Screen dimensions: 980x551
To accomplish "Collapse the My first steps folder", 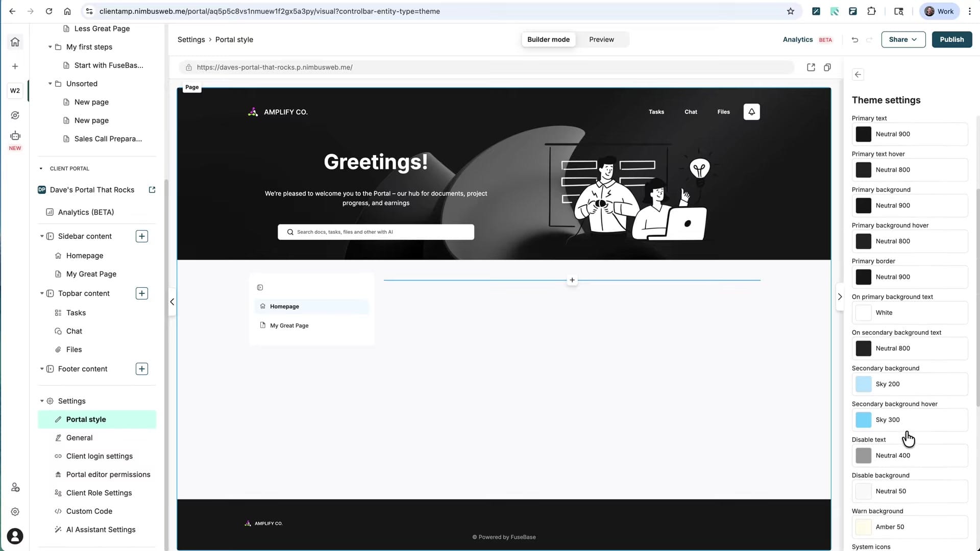I will (50, 47).
